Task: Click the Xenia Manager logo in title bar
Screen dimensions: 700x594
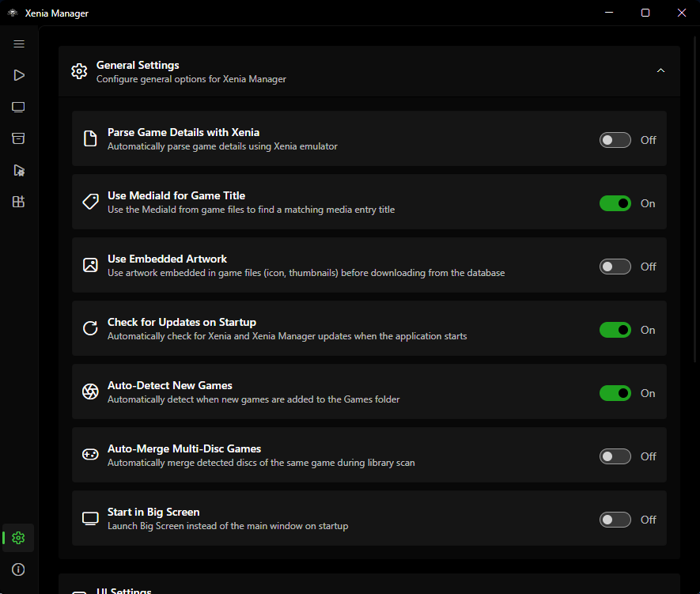Action: pyautogui.click(x=13, y=13)
